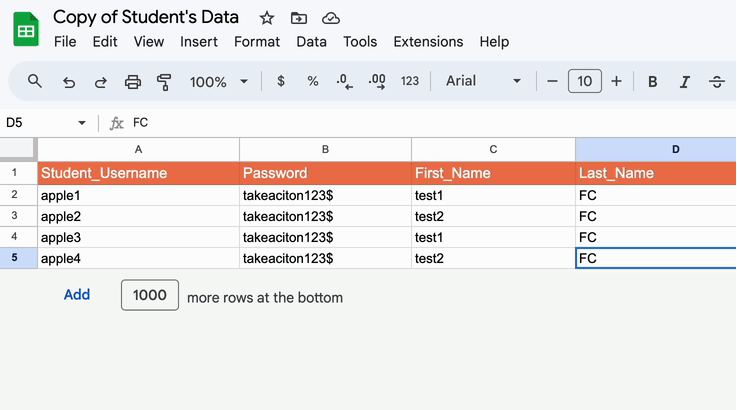737x410 pixels.
Task: Click the Undo arrow icon
Action: (68, 82)
